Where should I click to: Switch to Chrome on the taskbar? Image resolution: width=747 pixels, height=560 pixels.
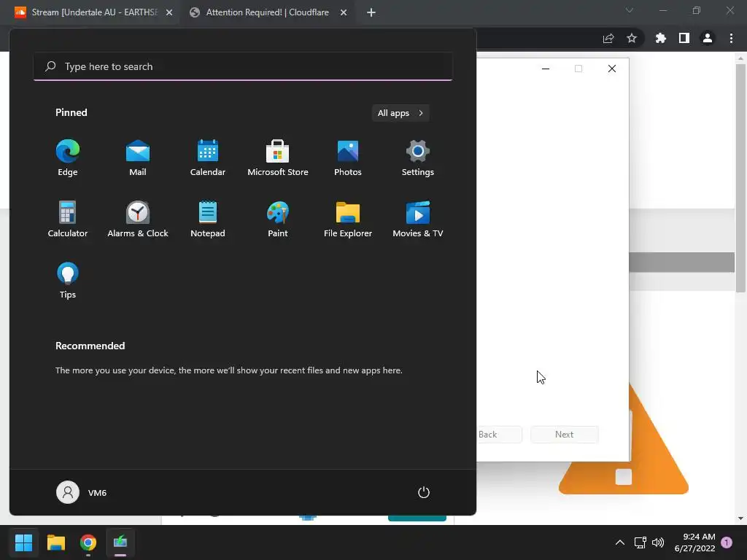(88, 542)
